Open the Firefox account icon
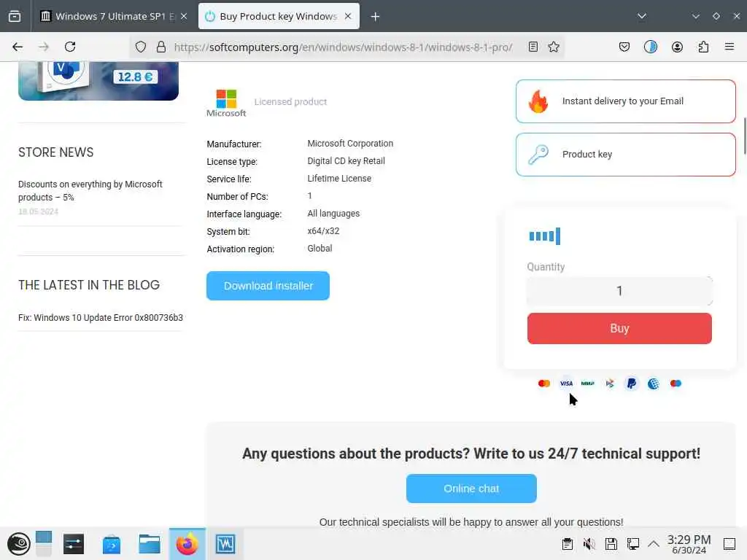This screenshot has height=560, width=747. click(677, 47)
